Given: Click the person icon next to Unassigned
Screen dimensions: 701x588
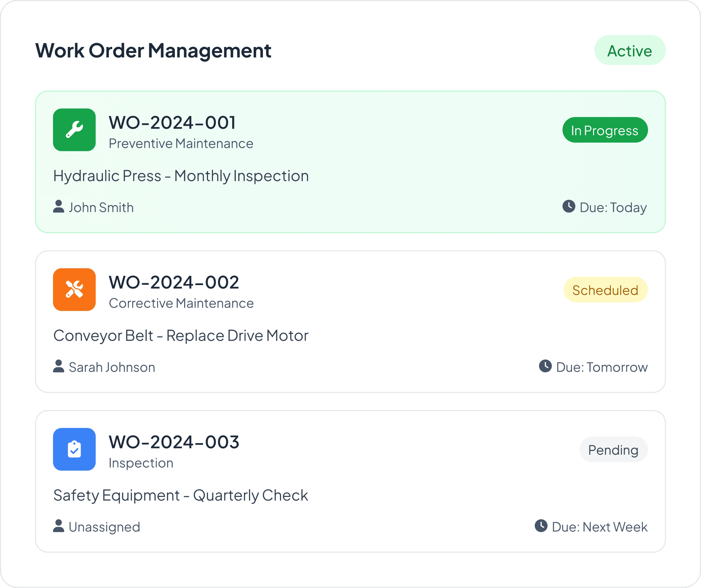Looking at the screenshot, I should [x=58, y=526].
